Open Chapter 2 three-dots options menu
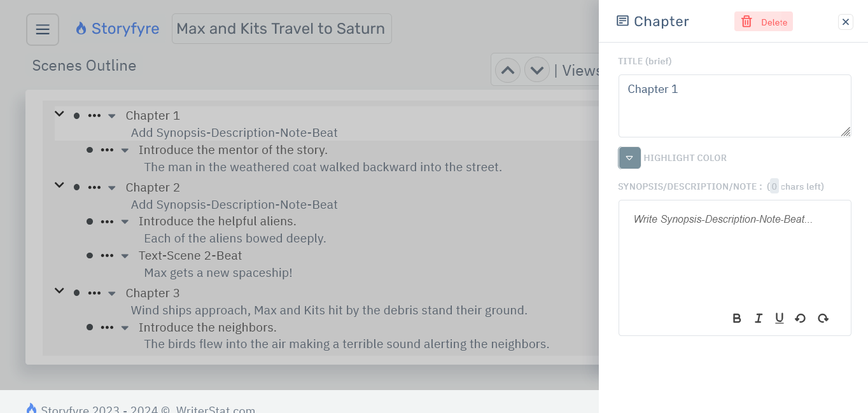The image size is (868, 413). [x=94, y=188]
